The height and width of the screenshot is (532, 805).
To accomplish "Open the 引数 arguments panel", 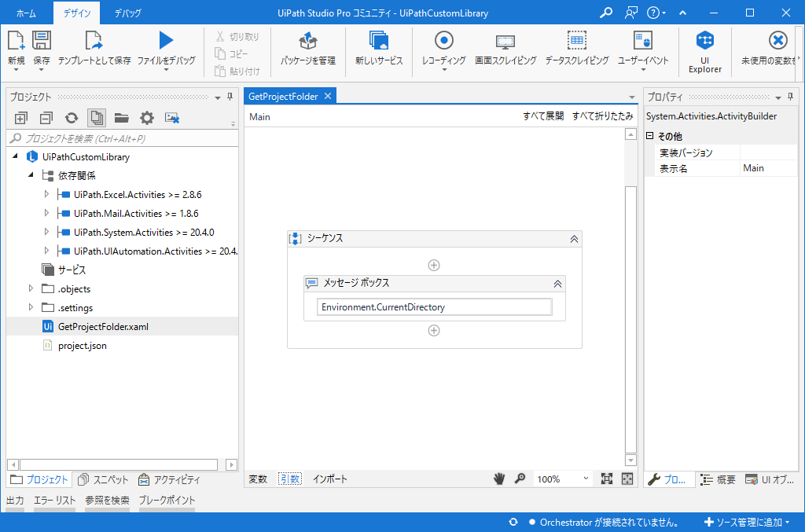I will coord(290,479).
